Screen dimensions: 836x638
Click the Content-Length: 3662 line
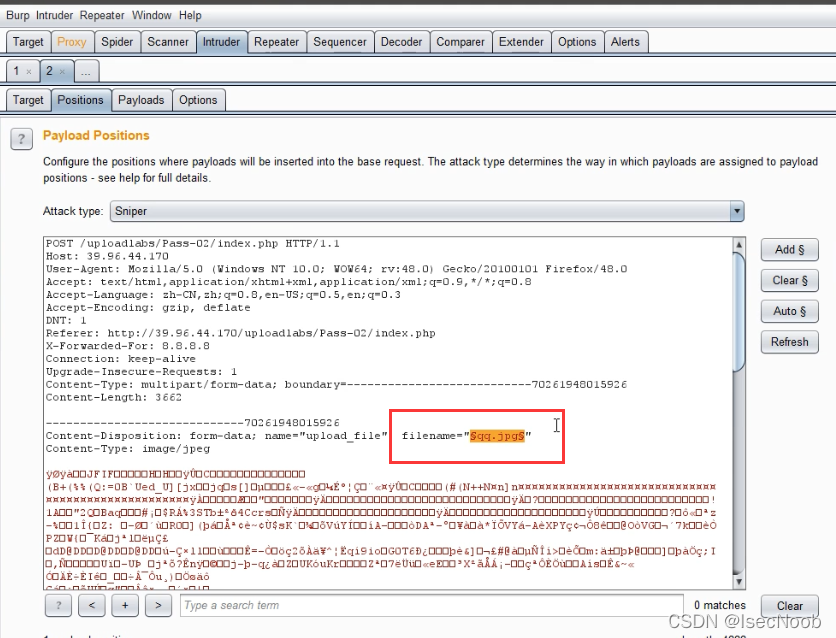[x=114, y=397]
